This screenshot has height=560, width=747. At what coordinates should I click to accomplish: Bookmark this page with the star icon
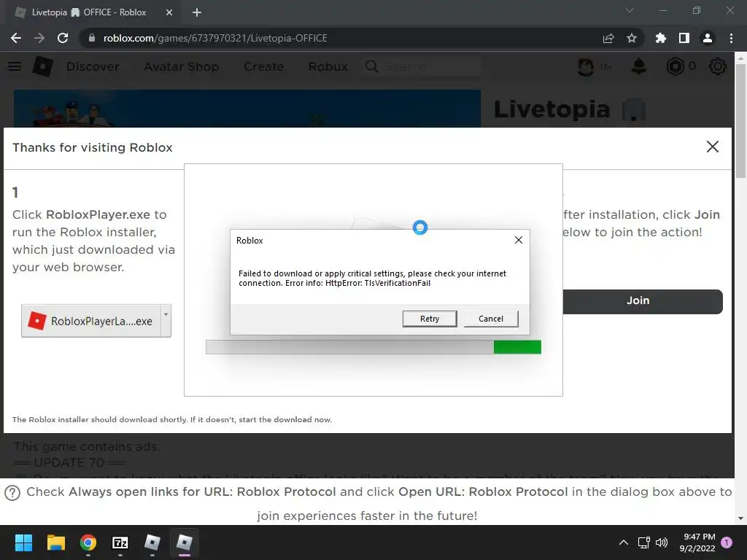click(632, 38)
